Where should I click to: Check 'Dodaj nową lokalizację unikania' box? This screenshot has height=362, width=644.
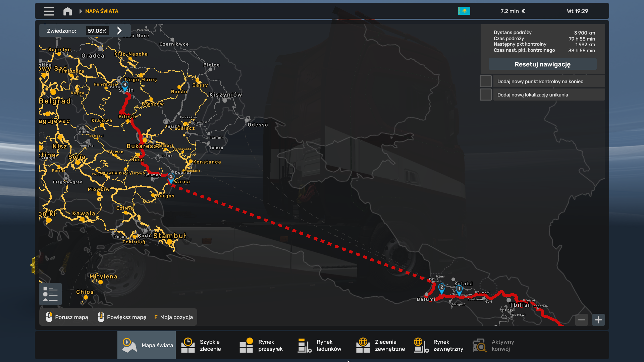[x=486, y=95]
